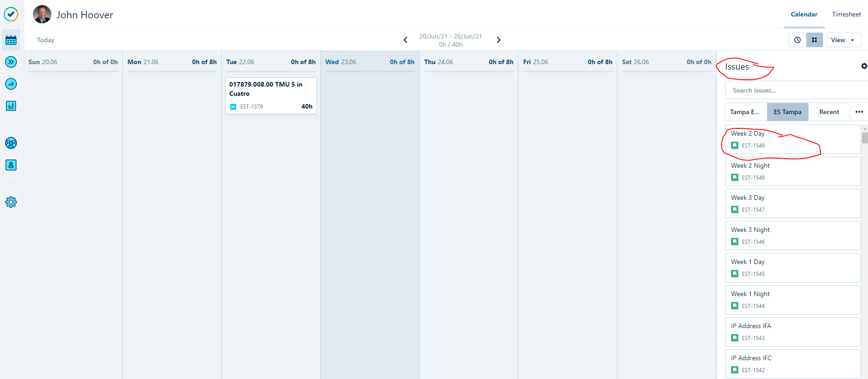Click the Tempo checkmark logo

tap(11, 14)
